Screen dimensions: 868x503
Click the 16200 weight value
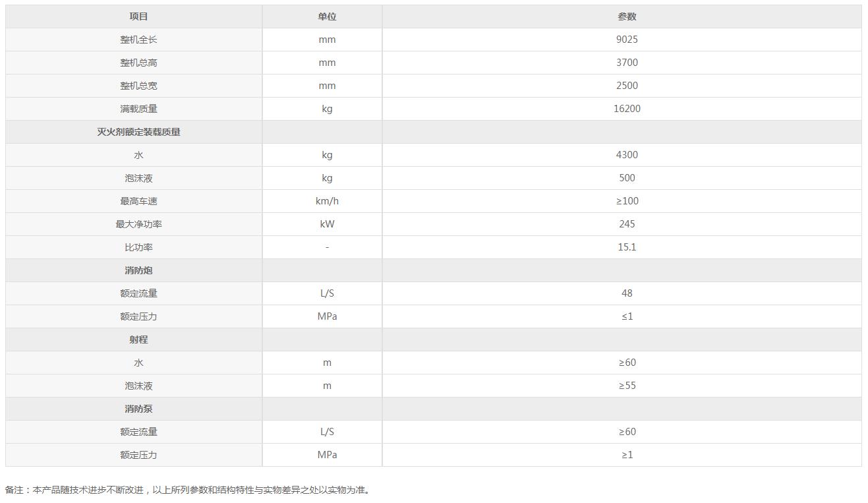tap(627, 109)
